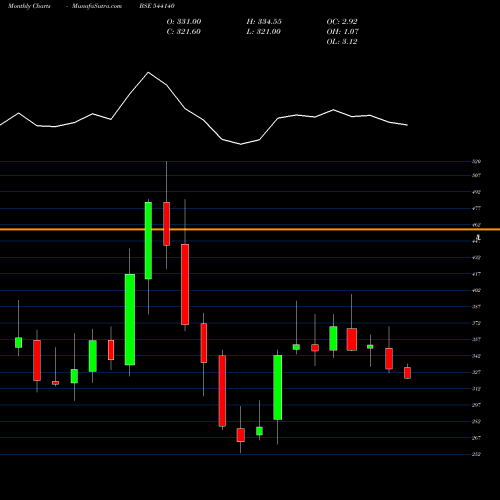Click the 297 price axis label
This screenshot has width=500, height=500.
tap(476, 405)
